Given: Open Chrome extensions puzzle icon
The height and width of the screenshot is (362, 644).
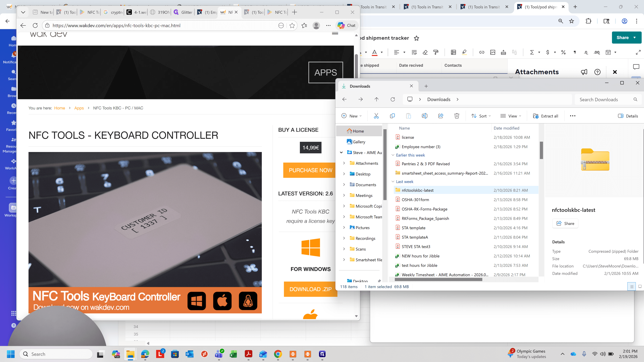Looking at the screenshot, I should click(x=588, y=21).
